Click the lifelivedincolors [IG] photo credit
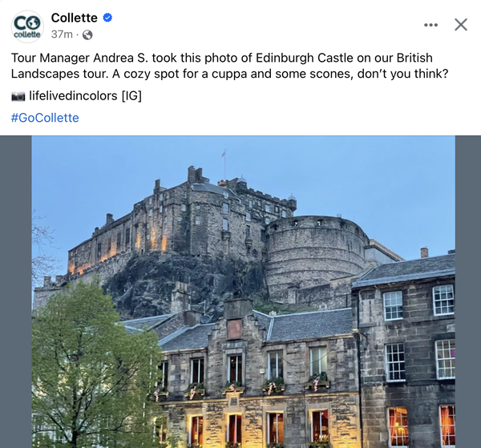 (x=85, y=96)
